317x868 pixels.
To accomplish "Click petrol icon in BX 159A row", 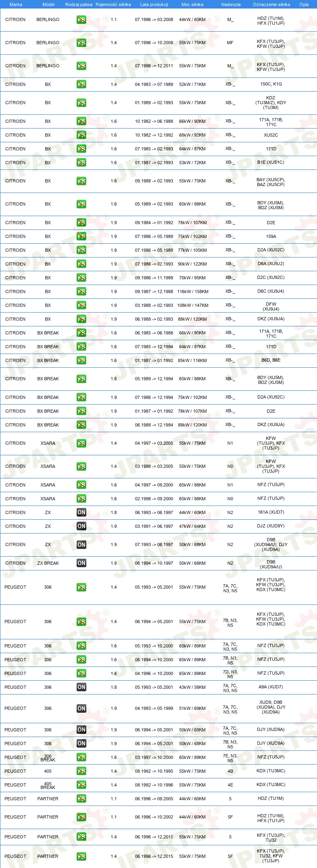I will [81, 236].
